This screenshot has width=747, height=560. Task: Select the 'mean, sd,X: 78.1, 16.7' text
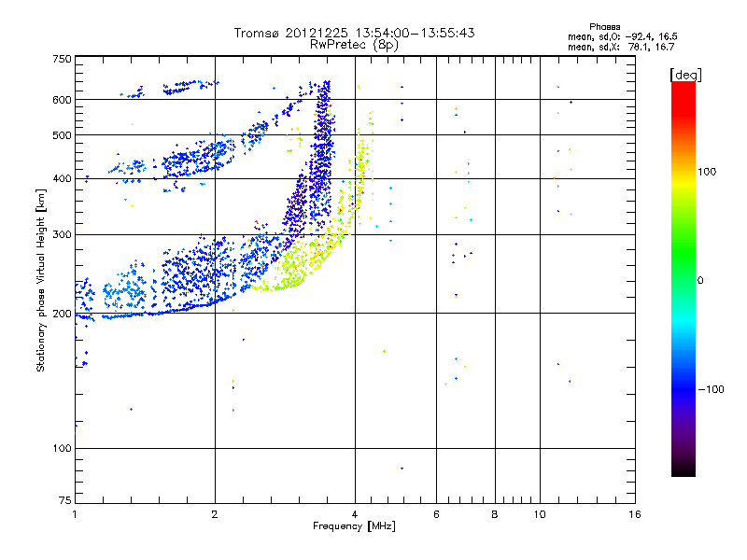click(x=621, y=47)
